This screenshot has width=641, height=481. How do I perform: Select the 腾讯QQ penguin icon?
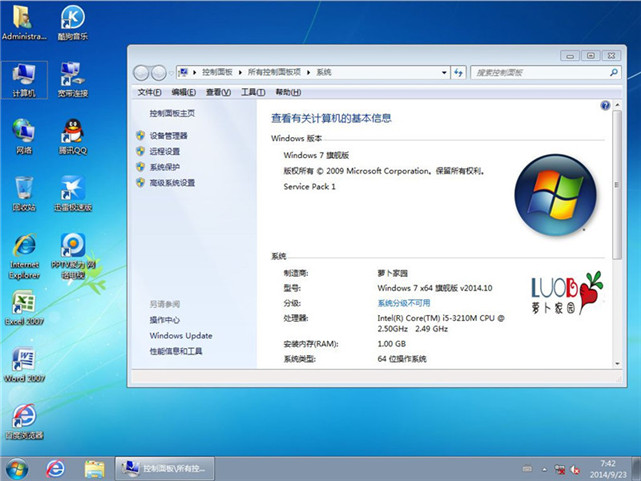[73, 137]
